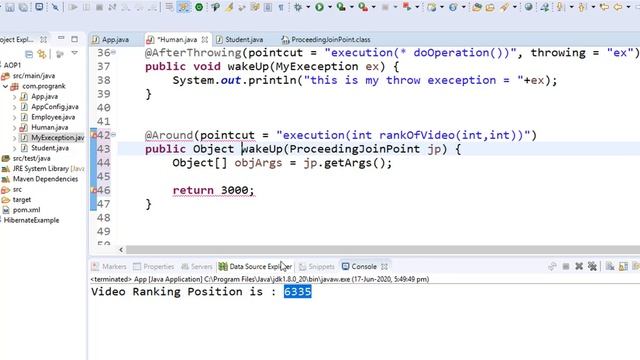Click the Search flashlight icon
Viewport: 640px width, 360px height.
[x=505, y=7]
